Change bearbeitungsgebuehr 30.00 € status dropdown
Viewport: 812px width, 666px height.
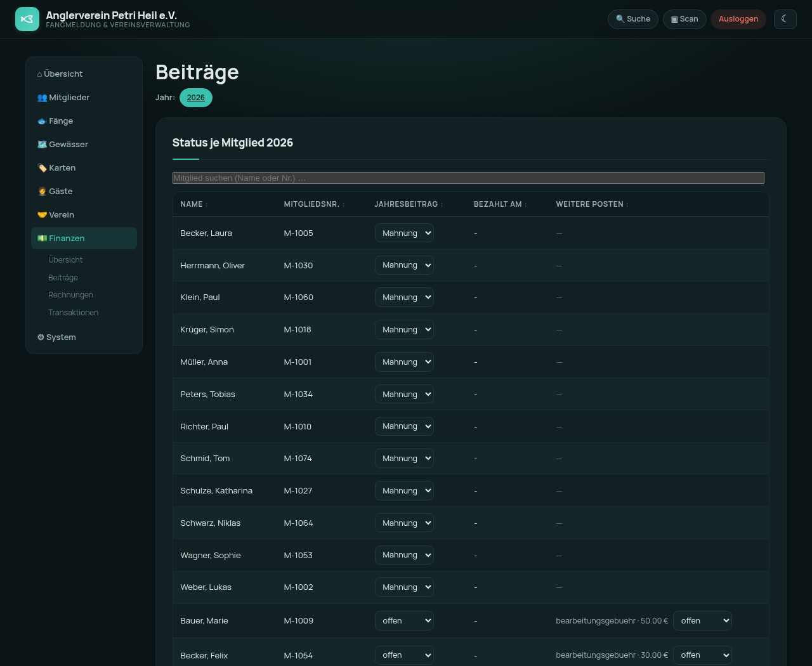(x=702, y=655)
